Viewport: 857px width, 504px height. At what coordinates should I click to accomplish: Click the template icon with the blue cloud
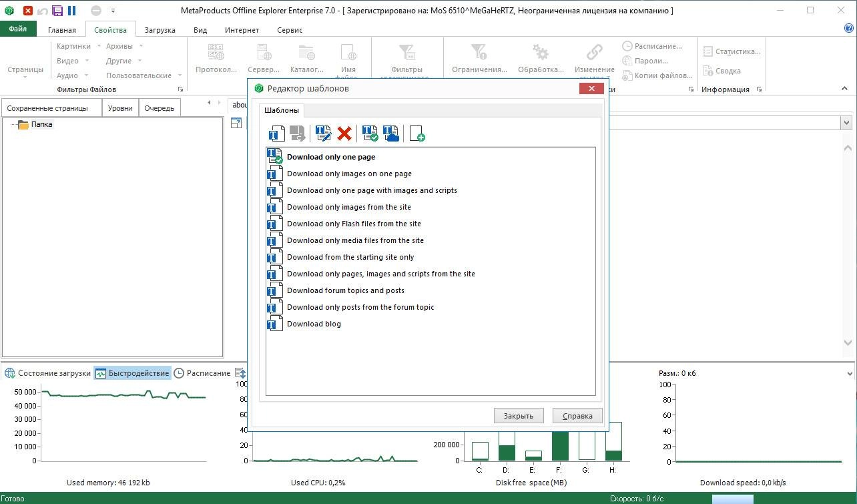pos(391,134)
